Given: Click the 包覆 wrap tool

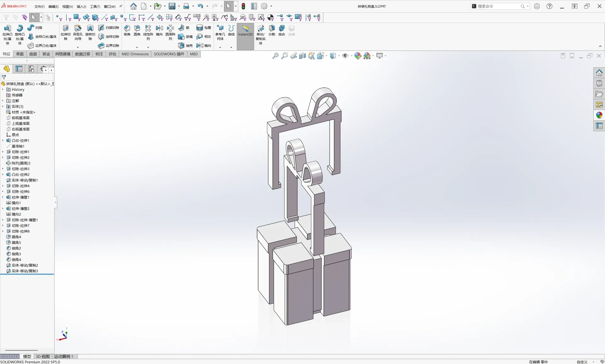Looking at the screenshot, I should (204, 28).
